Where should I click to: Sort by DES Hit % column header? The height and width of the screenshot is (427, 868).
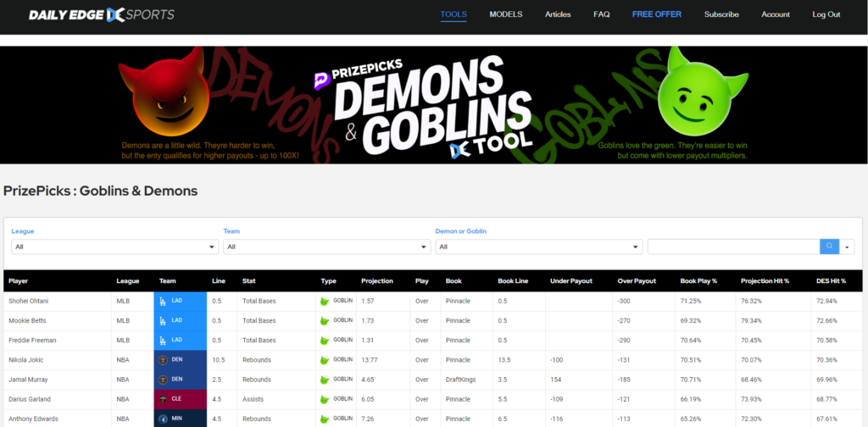pos(831,281)
